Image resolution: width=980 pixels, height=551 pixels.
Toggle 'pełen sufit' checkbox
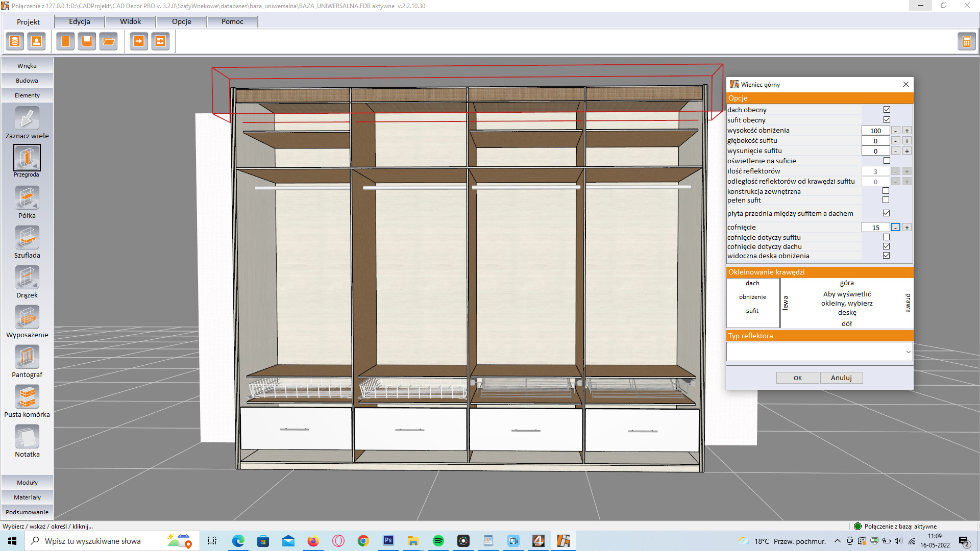[886, 200]
